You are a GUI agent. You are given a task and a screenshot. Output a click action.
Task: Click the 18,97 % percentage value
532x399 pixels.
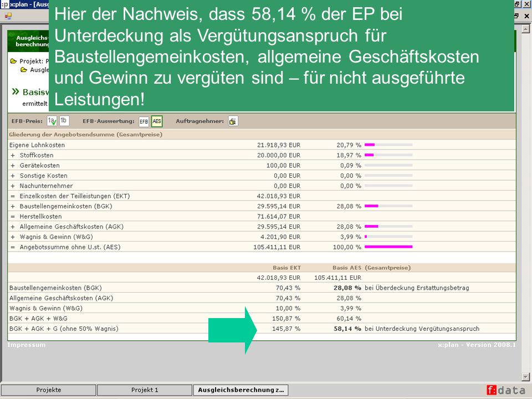pyautogui.click(x=349, y=155)
